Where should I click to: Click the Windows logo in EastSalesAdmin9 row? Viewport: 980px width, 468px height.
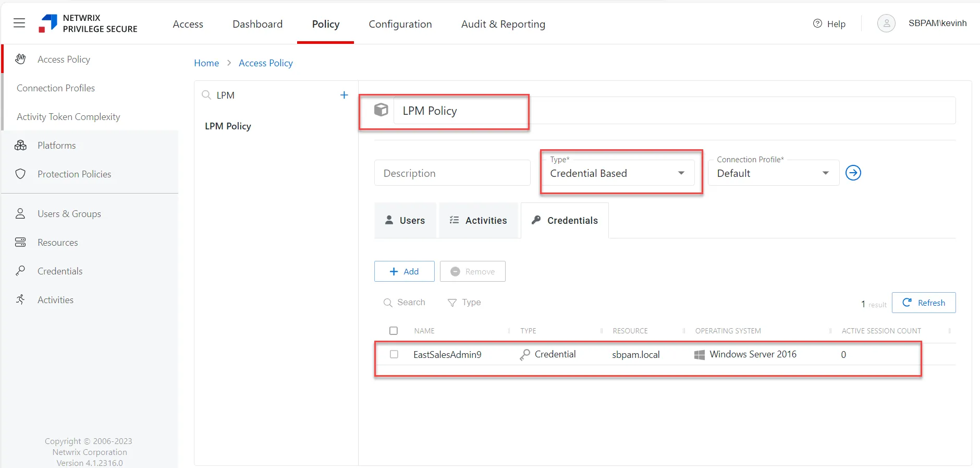[x=700, y=355]
